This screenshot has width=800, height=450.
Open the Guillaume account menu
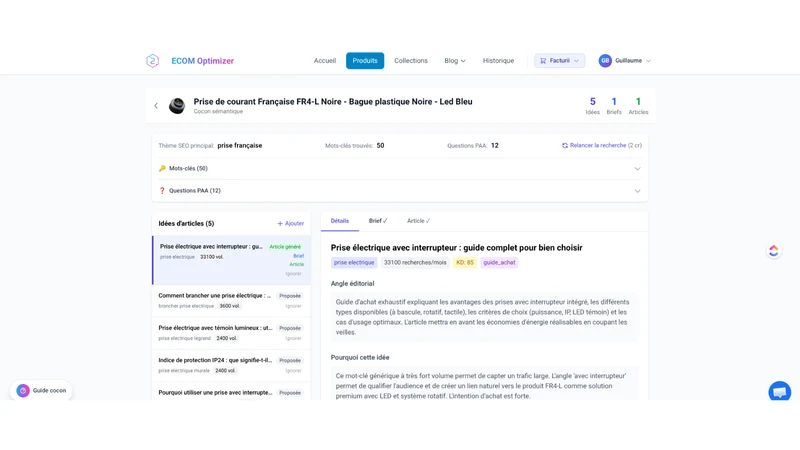click(x=625, y=61)
